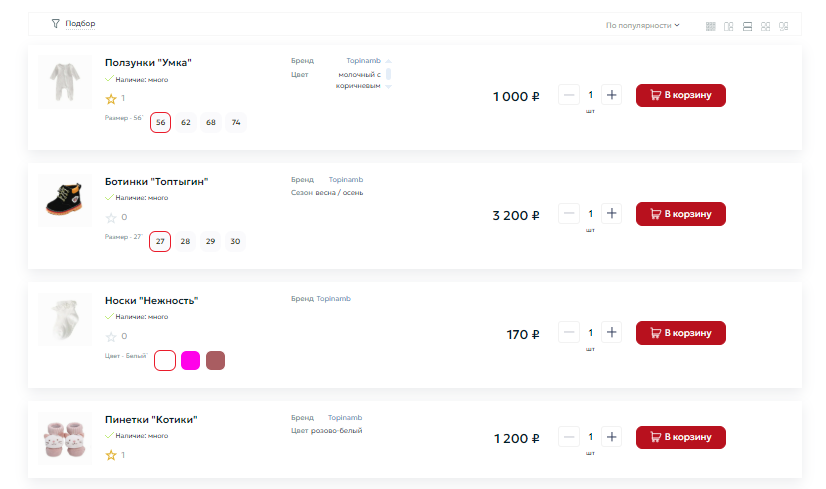Select size 62 for Ползунки "Умка"
826x489 pixels.
coord(186,123)
